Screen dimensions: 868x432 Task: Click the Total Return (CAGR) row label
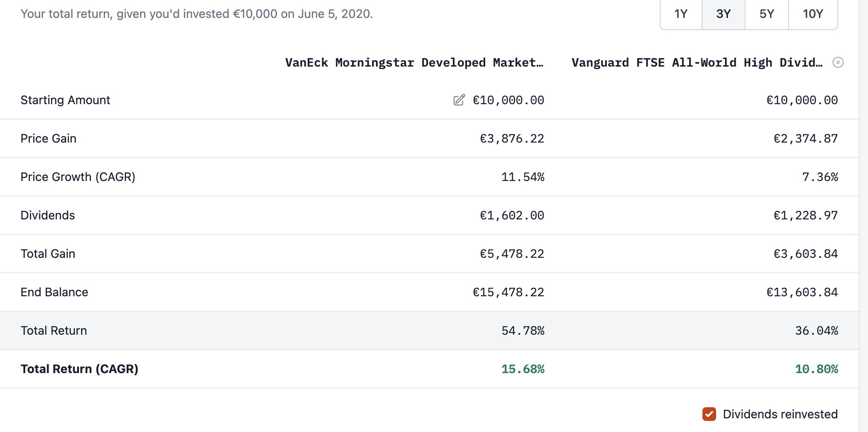coord(79,369)
